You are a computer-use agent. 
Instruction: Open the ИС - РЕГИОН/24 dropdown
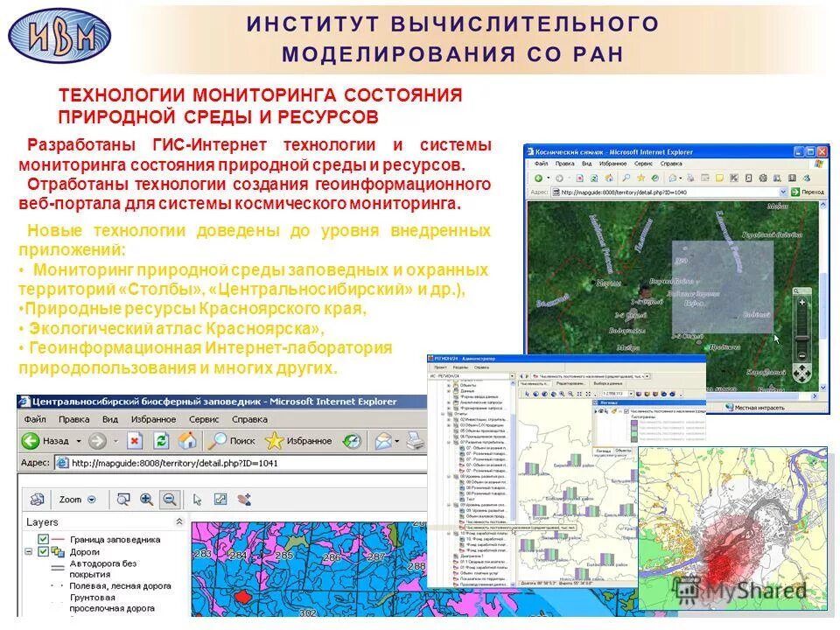coord(512,376)
